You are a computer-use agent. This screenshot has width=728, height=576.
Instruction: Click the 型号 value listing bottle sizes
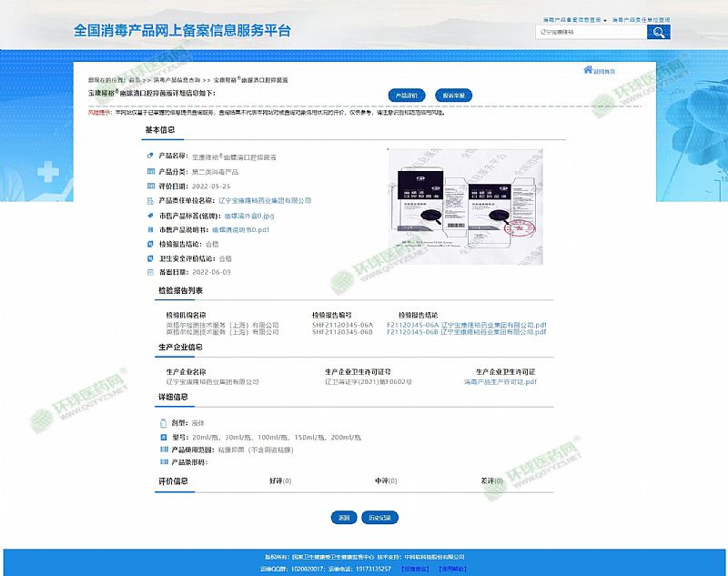tap(277, 437)
